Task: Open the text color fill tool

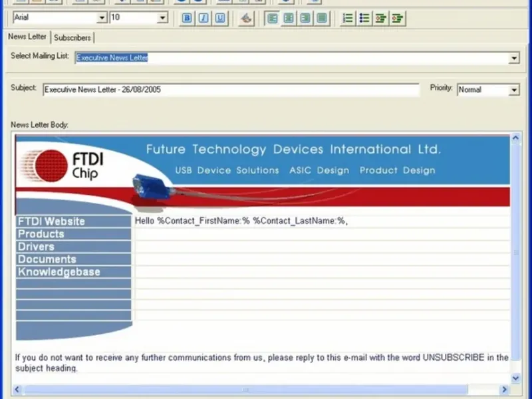Action: tap(246, 18)
